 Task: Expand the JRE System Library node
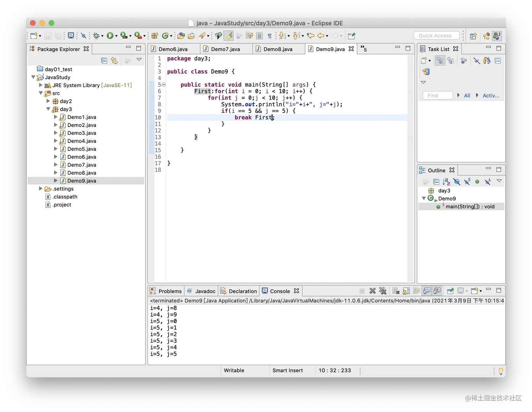click(41, 85)
